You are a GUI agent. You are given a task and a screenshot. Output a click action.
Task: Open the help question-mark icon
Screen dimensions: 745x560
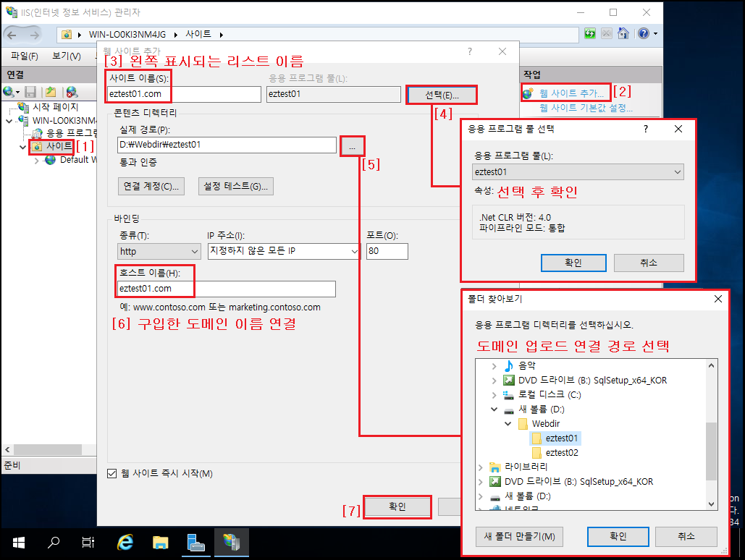[x=644, y=33]
